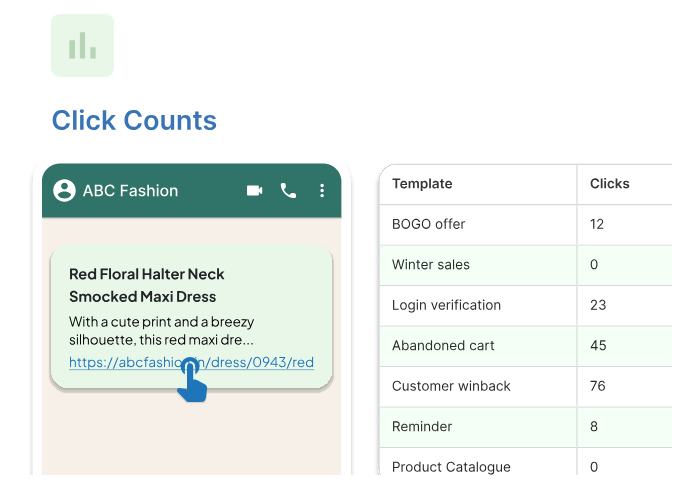Select the Login verification template row
This screenshot has height=498, width=698.
pos(526,305)
